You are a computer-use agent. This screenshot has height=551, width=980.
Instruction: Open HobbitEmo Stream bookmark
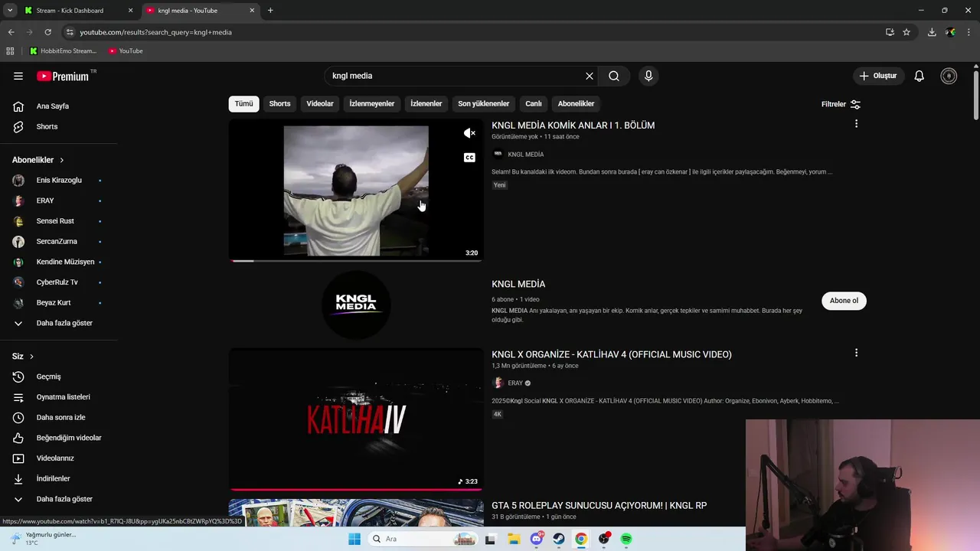click(x=63, y=51)
